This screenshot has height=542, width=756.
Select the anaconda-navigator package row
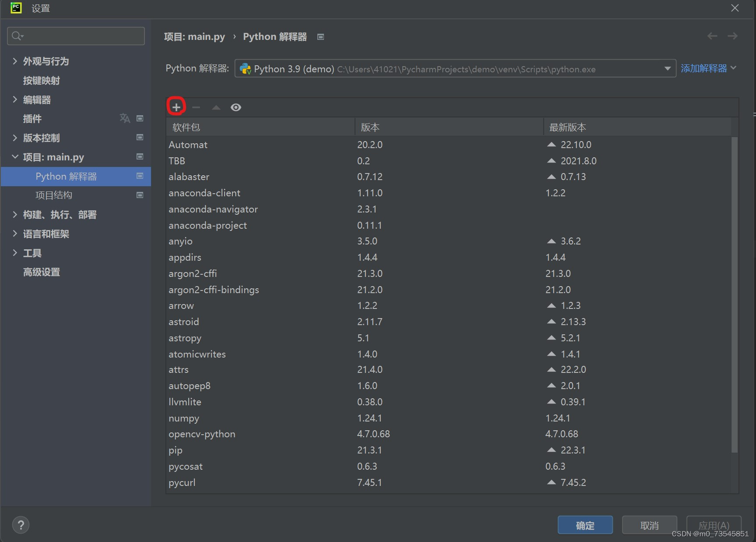[x=449, y=209]
